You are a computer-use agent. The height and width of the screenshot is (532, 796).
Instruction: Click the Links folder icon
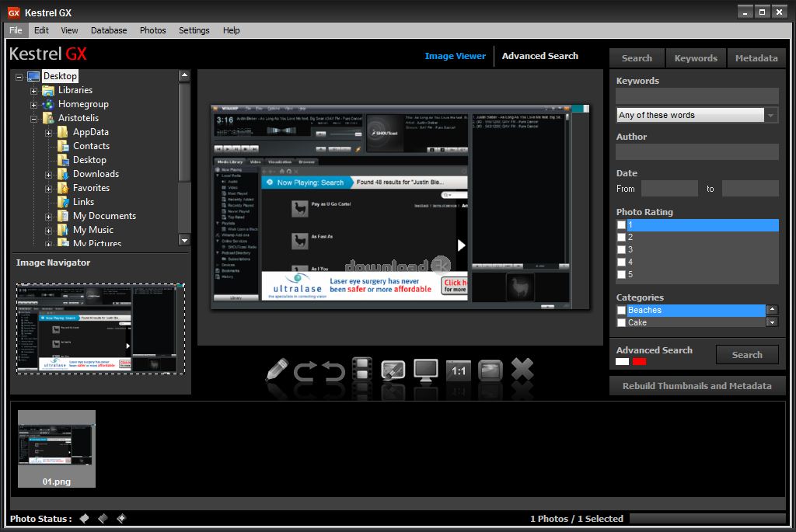tap(63, 202)
